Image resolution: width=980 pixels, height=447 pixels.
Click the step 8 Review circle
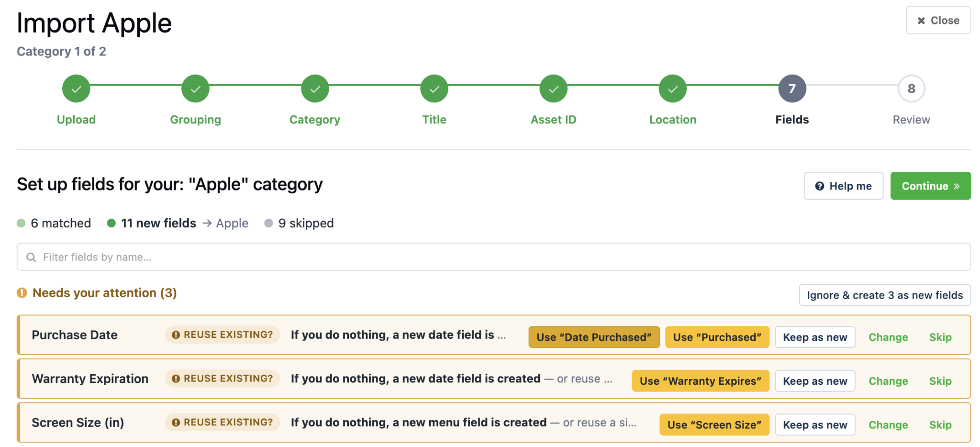coord(912,89)
